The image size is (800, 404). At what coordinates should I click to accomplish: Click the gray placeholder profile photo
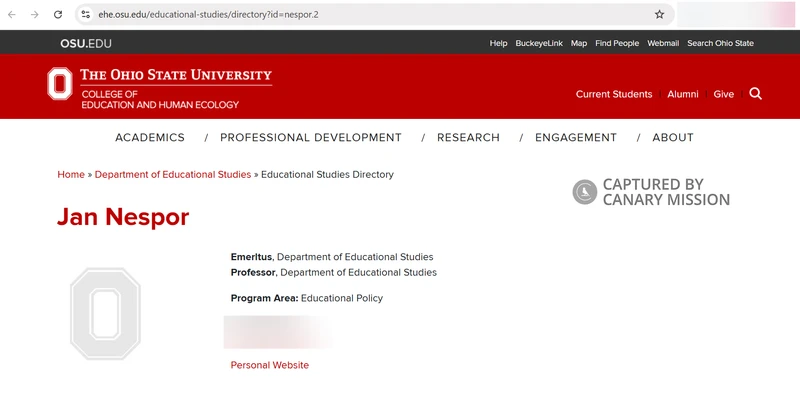click(x=105, y=313)
